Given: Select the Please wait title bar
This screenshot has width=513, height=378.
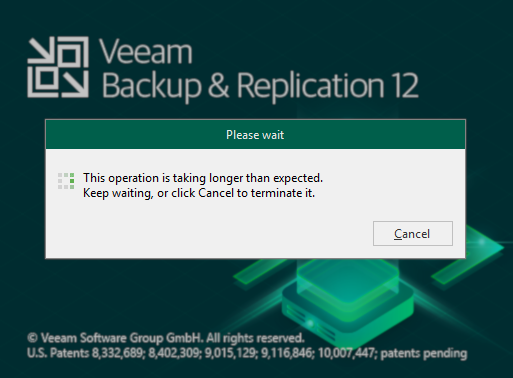Looking at the screenshot, I should [x=255, y=135].
